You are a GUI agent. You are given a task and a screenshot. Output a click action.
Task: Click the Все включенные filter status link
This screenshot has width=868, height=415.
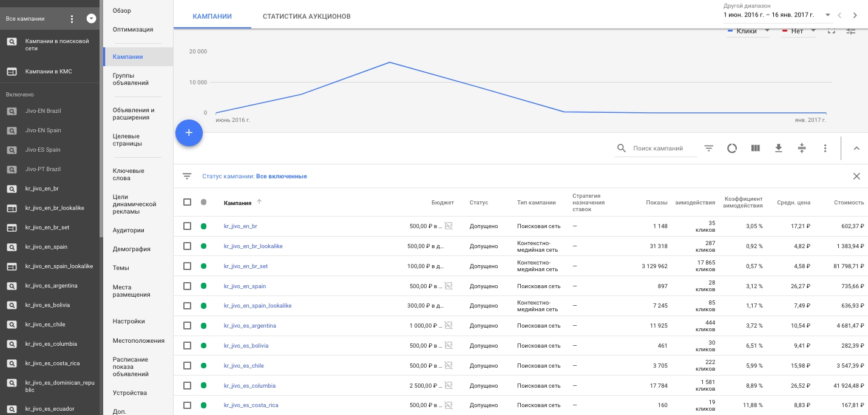click(x=281, y=177)
